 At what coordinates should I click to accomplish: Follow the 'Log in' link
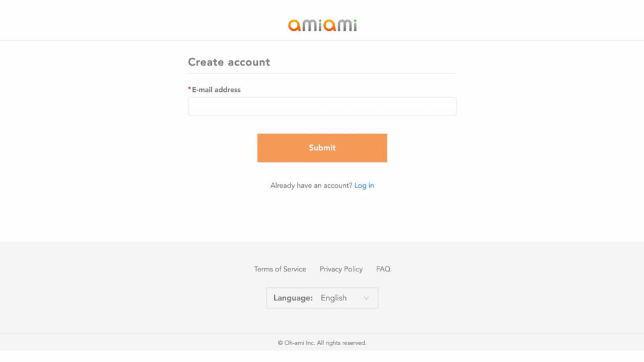coord(364,185)
